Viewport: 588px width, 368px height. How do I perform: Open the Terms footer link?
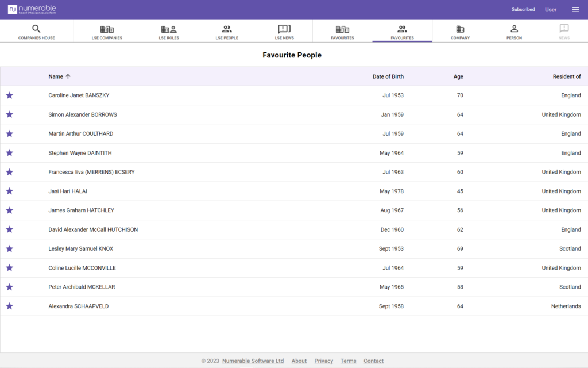tap(349, 361)
